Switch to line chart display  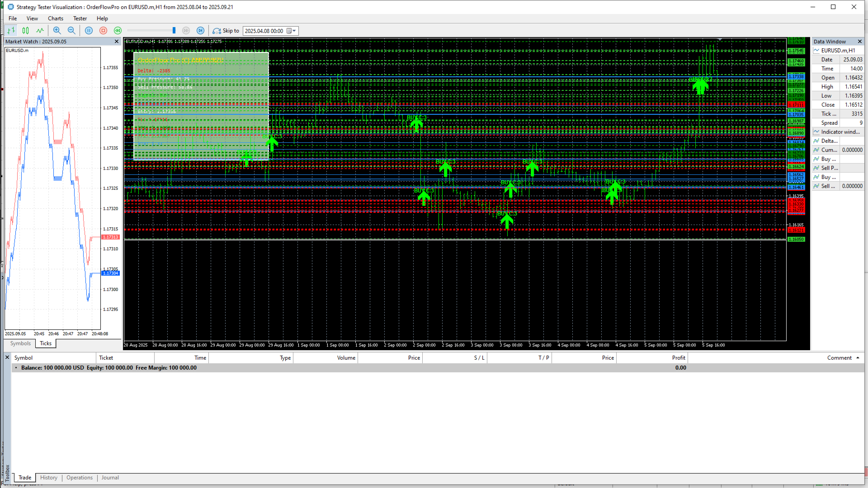40,31
